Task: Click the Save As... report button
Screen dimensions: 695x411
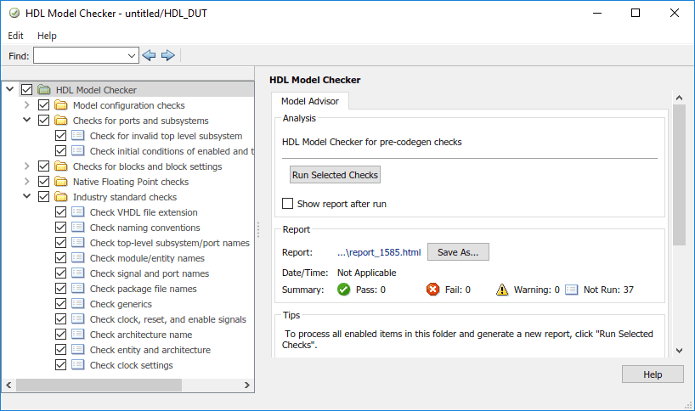Action: 458,252
